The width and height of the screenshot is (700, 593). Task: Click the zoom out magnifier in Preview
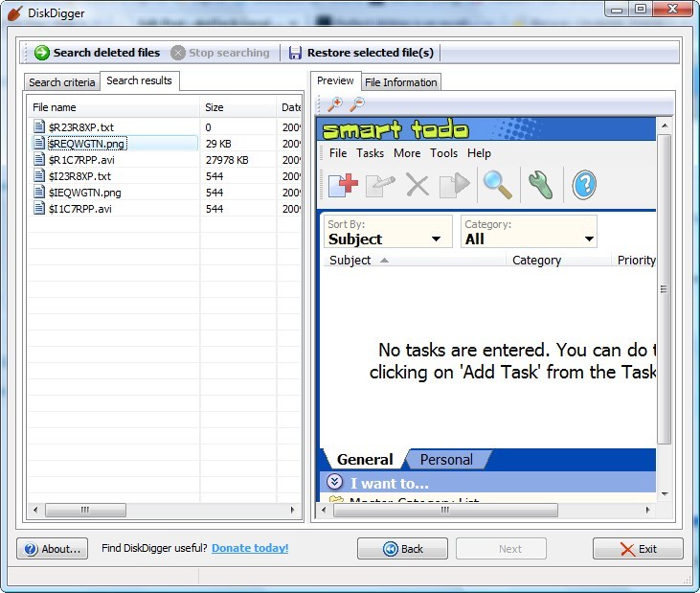357,104
